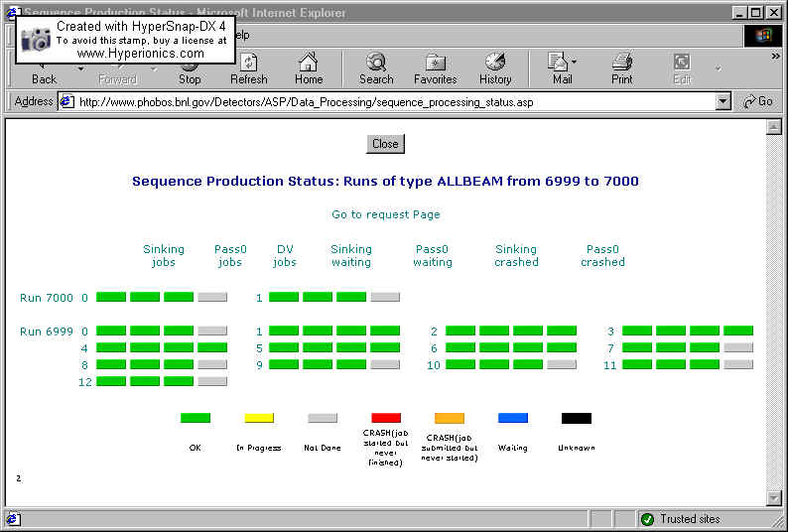
Task: Click the gray status bar of Run 7000 sequence 1
Action: coord(385,297)
